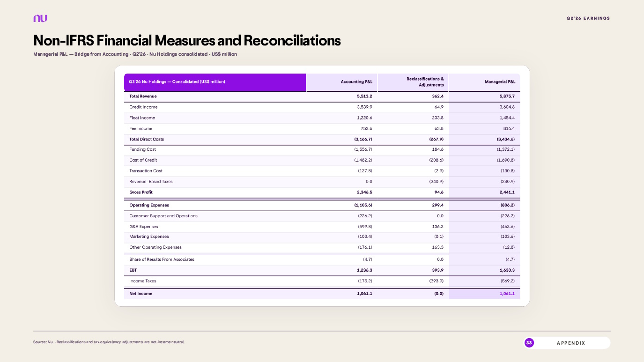Click Total Revenue accounting value 5,513.2
Viewport: 644px width, 362px height.
click(364, 96)
